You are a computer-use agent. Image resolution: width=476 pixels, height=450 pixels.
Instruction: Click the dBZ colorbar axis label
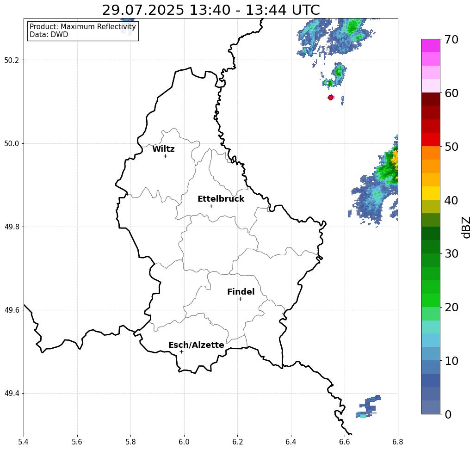467,227
